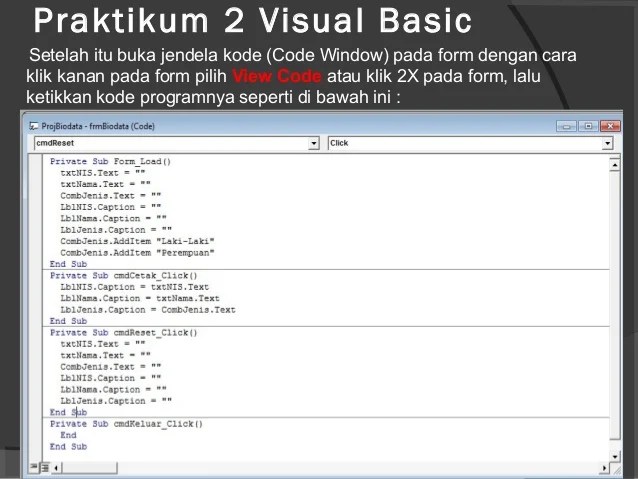Screen dimensions: 638x479
Task: Open the Click procedure dropdown arrow
Action: tap(607, 143)
